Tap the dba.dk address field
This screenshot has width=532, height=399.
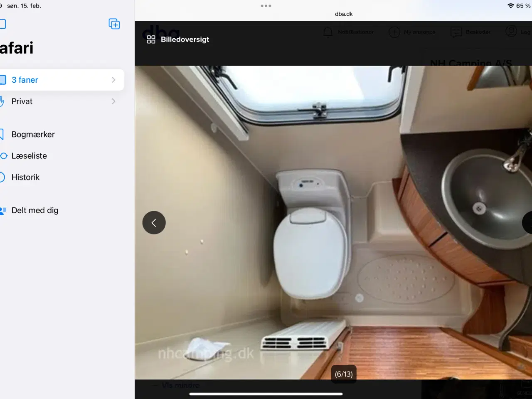coord(344,14)
